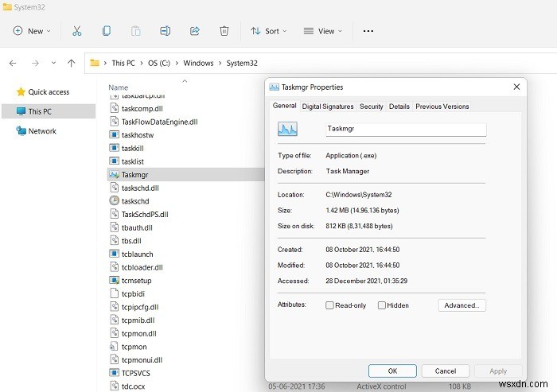Close the Taskmgr Properties dialog
The image size is (557, 392).
coord(517,87)
